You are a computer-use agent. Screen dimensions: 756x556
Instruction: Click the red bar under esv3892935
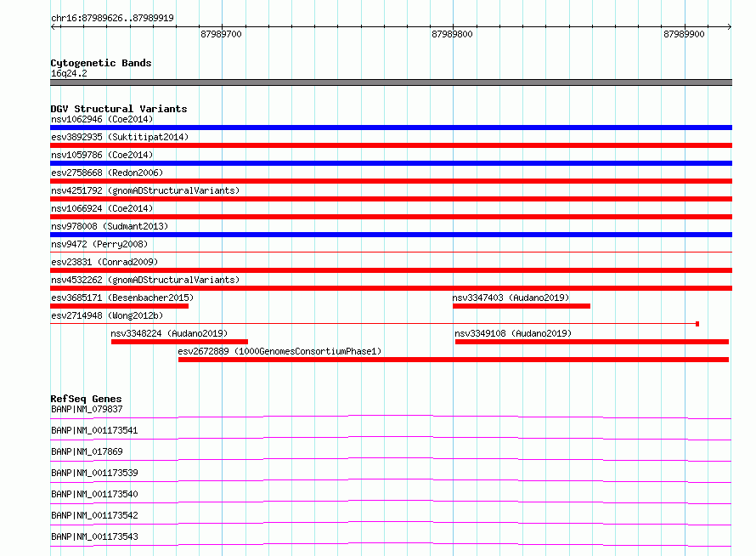click(x=391, y=145)
